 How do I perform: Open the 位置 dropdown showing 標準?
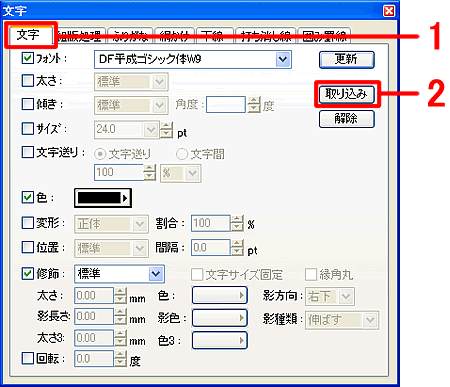(x=111, y=248)
